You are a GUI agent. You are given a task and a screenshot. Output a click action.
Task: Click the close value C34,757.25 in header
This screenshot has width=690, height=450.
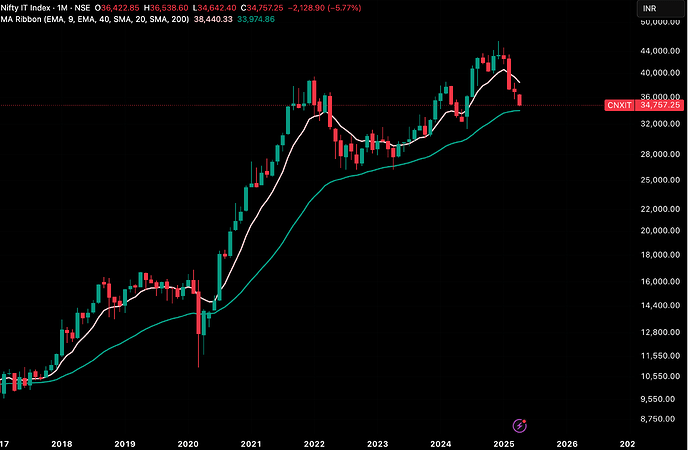(x=262, y=8)
